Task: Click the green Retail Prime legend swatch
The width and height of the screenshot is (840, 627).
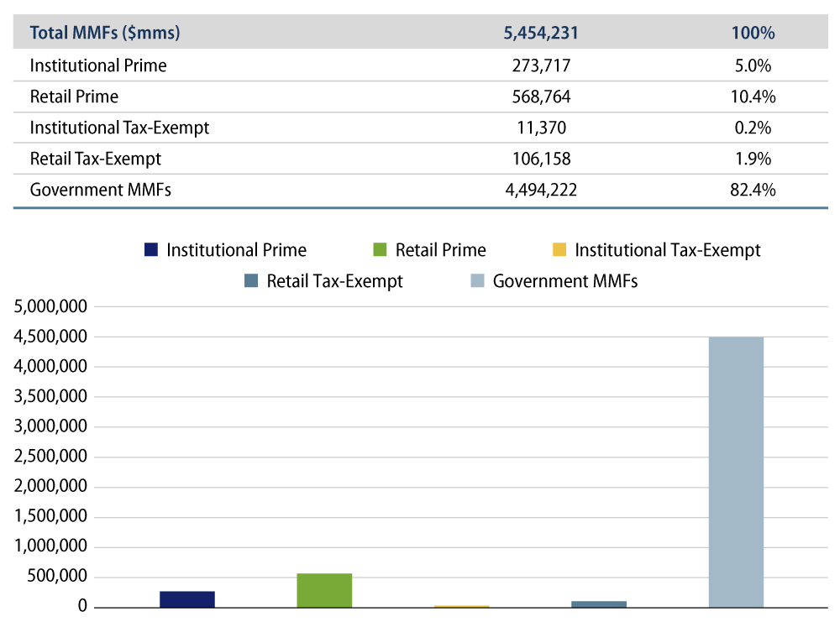Action: tap(380, 249)
